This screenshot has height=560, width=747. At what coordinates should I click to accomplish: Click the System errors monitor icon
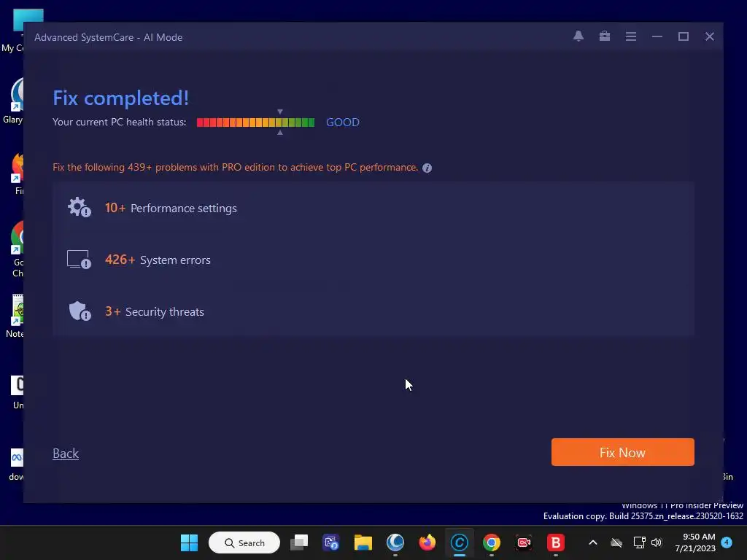(79, 260)
